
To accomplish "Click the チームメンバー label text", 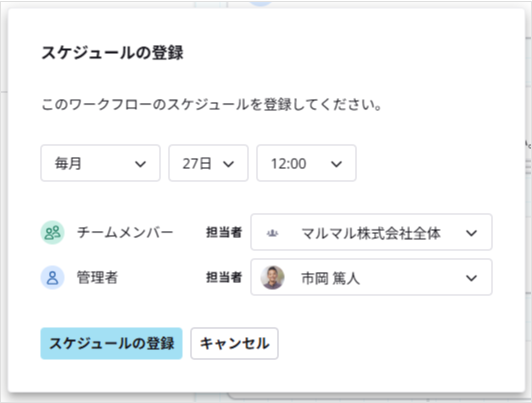I will pos(125,233).
